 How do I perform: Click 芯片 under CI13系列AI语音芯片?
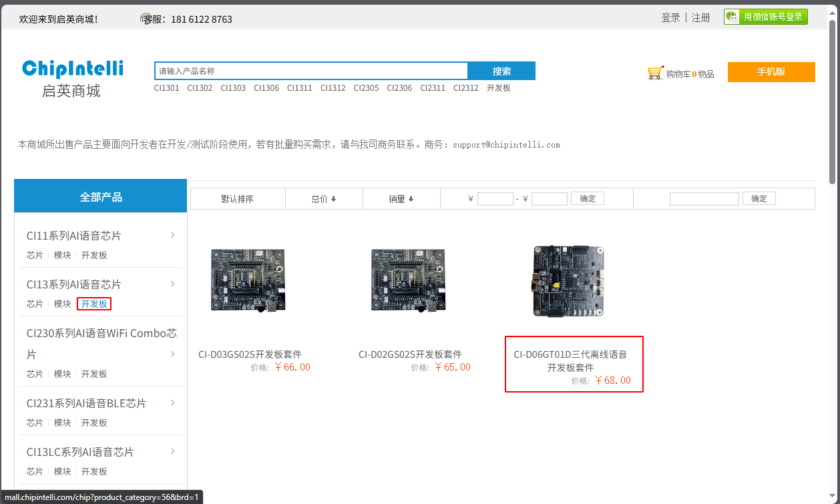[35, 304]
